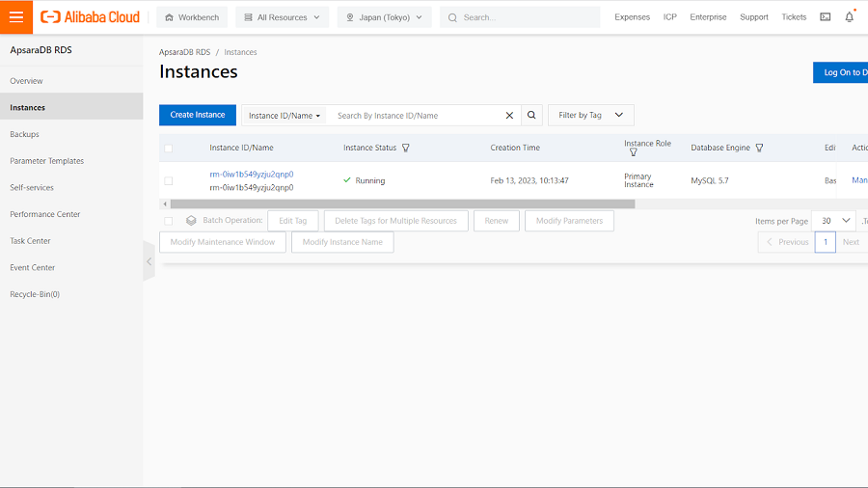868x488 pixels.
Task: Select the rm-0iw1b549yzju2qnp0 row checkbox
Action: [x=169, y=180]
